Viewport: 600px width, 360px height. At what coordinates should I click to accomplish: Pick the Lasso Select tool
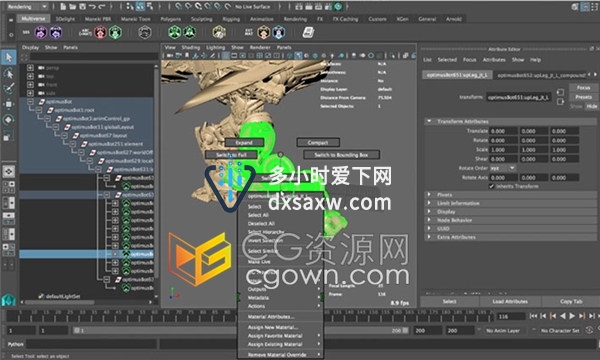(x=8, y=73)
